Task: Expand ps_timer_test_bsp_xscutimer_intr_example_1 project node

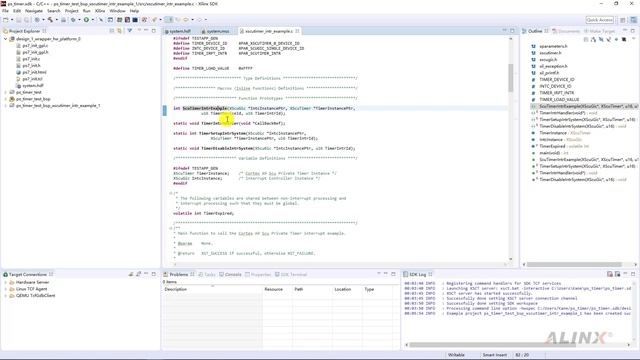Action: tap(5, 106)
